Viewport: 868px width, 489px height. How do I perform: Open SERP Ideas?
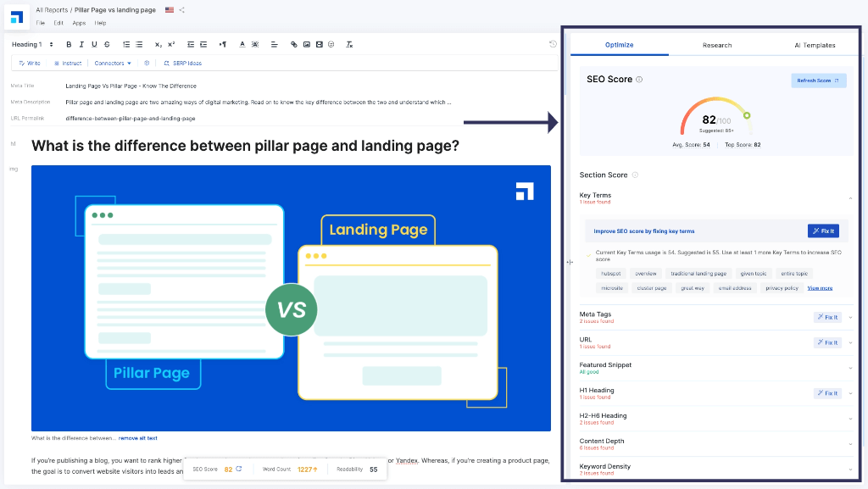point(183,63)
